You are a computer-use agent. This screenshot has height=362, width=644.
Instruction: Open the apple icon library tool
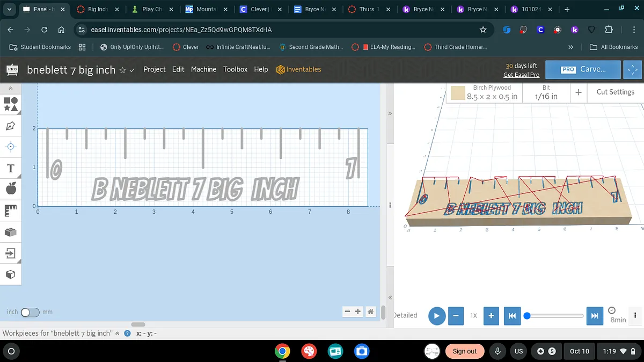pyautogui.click(x=11, y=189)
